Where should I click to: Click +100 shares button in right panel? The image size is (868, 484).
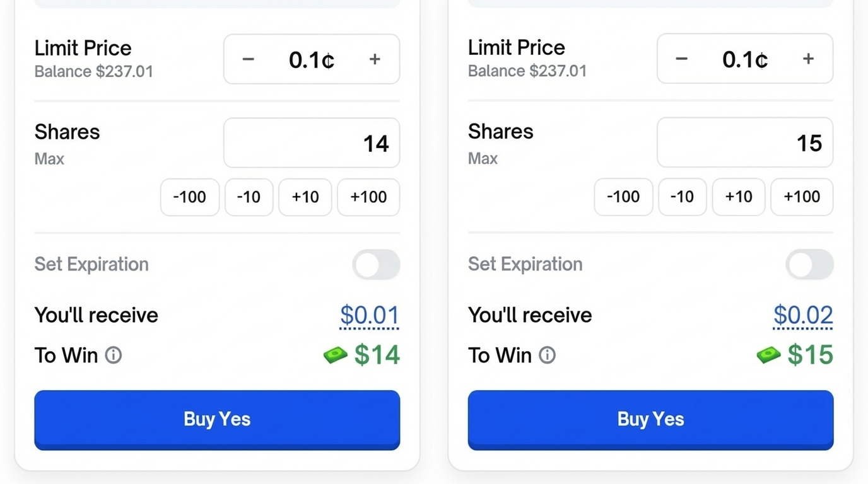coord(802,197)
